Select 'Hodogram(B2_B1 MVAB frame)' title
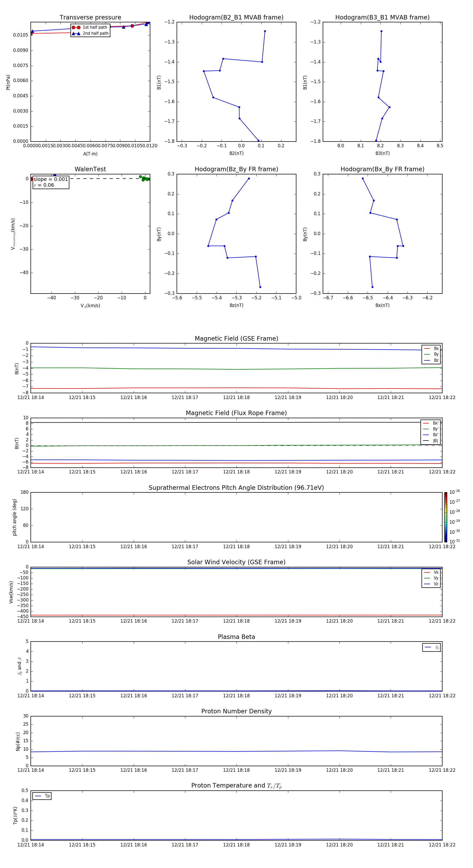Viewport: 473px width, 868px height. click(x=236, y=18)
